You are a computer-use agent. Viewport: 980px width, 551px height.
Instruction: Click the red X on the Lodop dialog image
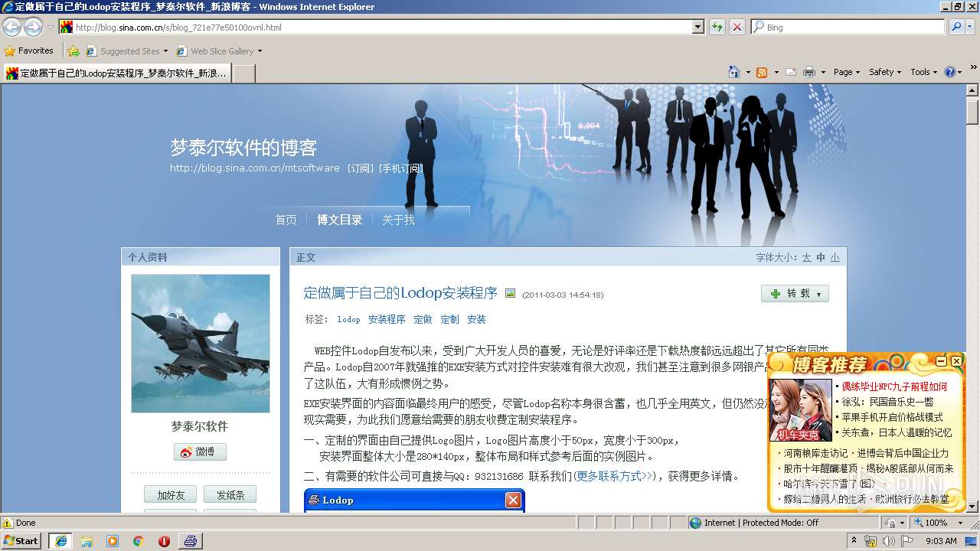click(513, 500)
